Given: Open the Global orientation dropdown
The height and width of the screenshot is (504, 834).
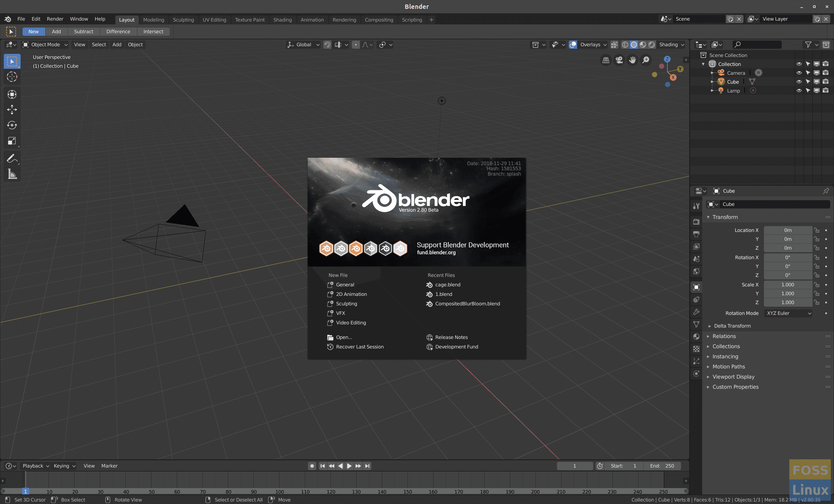Looking at the screenshot, I should click(303, 45).
